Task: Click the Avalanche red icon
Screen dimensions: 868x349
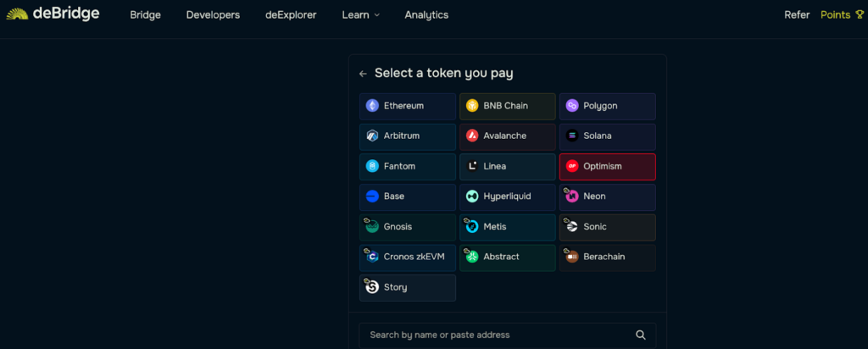Action: point(471,136)
